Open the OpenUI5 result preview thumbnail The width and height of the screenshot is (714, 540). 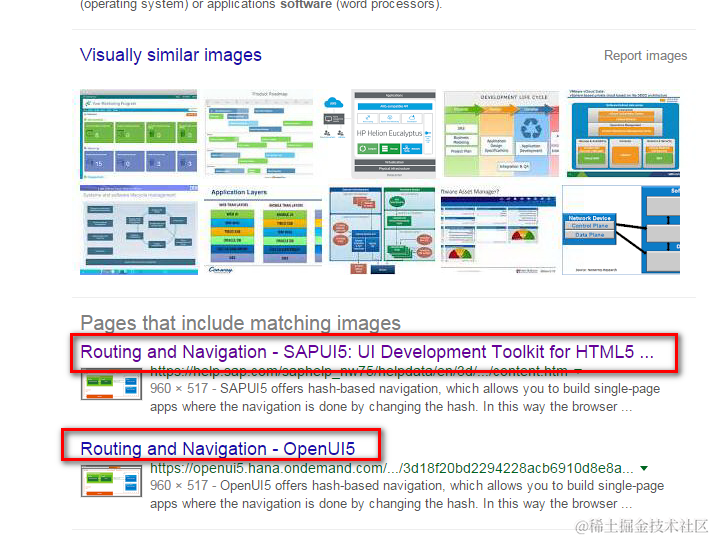(x=111, y=481)
